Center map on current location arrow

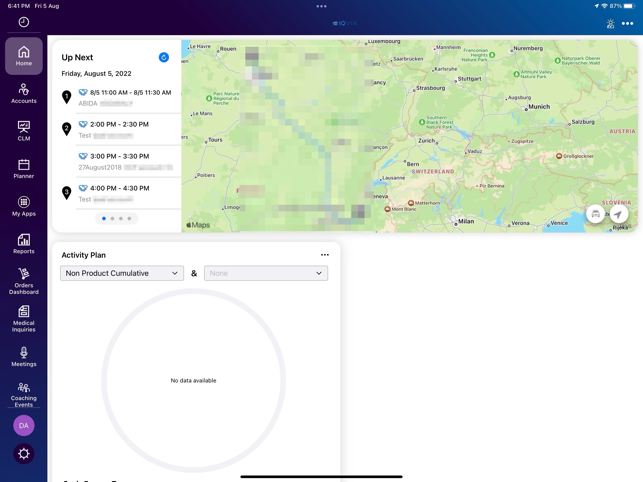point(619,214)
